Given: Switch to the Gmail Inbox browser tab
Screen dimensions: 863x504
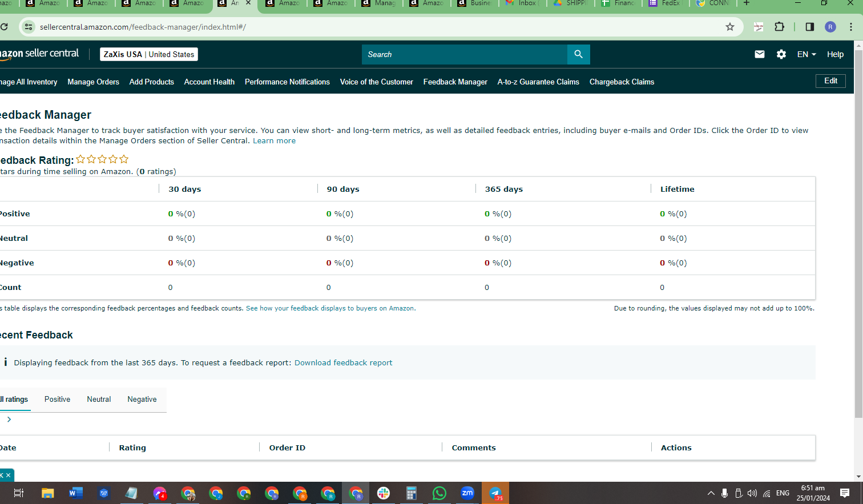Looking at the screenshot, I should (x=522, y=3).
